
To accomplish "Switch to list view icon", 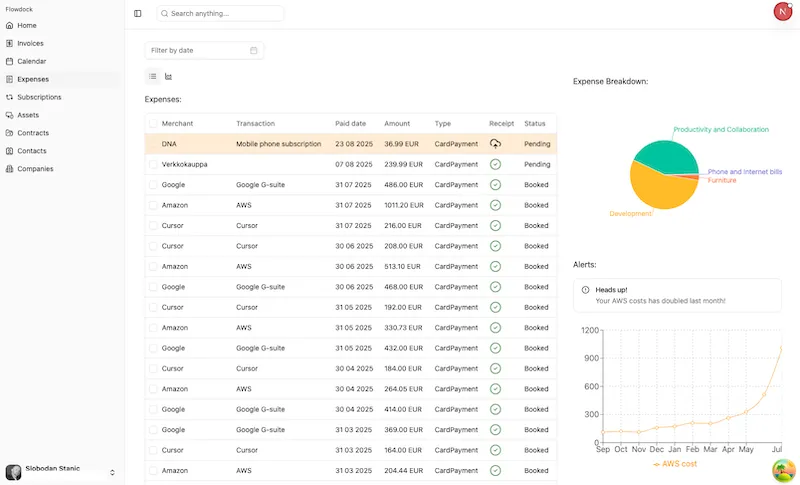I will (x=153, y=76).
